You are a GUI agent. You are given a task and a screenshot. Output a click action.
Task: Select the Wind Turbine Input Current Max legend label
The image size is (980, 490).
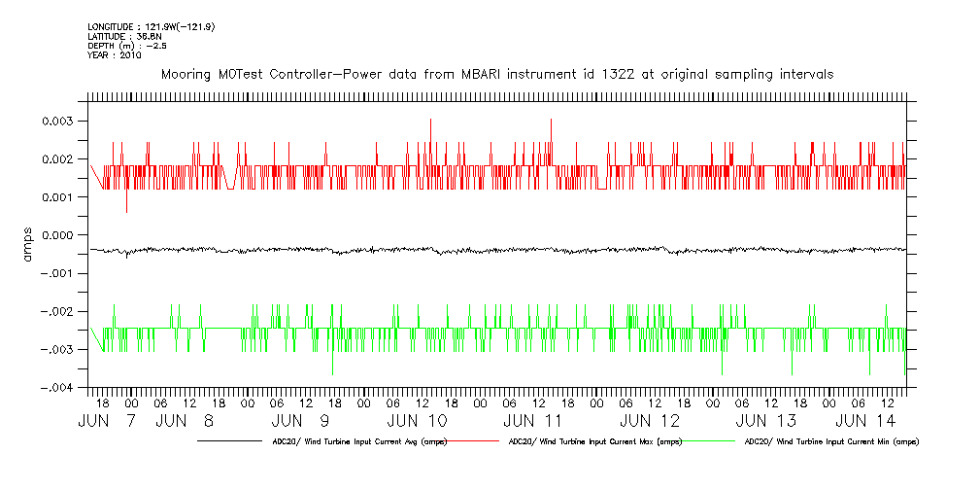(594, 441)
